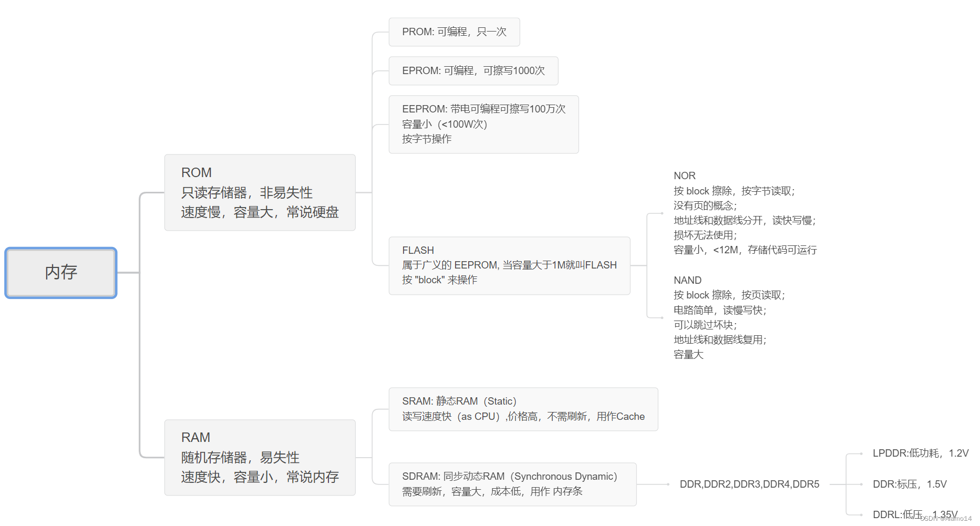Screen dimensions: 980x526
Task: Click the EEPROM 带电可编程 node
Action: (x=483, y=124)
